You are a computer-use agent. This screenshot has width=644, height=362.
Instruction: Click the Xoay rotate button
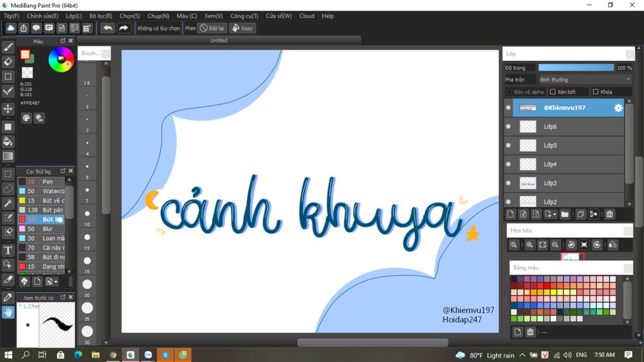(x=242, y=28)
